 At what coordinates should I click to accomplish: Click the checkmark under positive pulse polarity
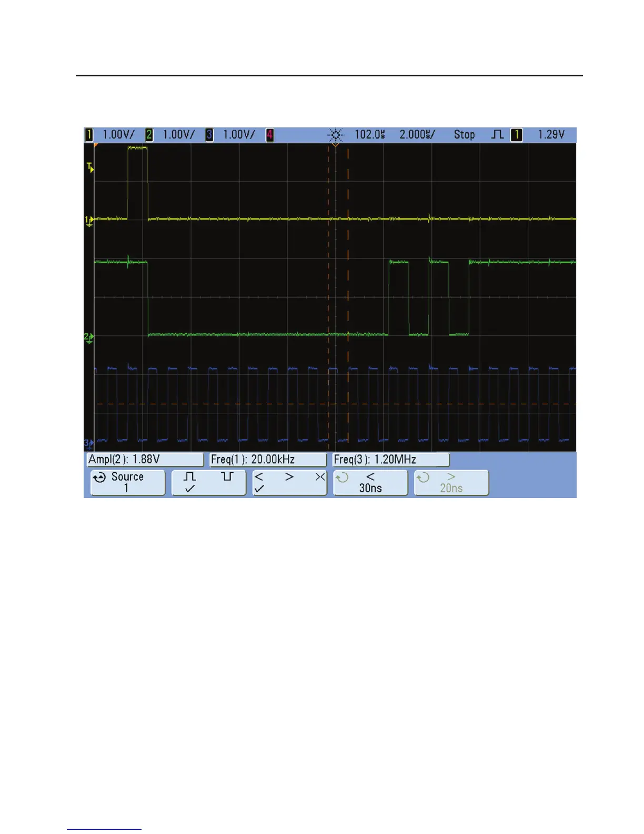coord(190,489)
